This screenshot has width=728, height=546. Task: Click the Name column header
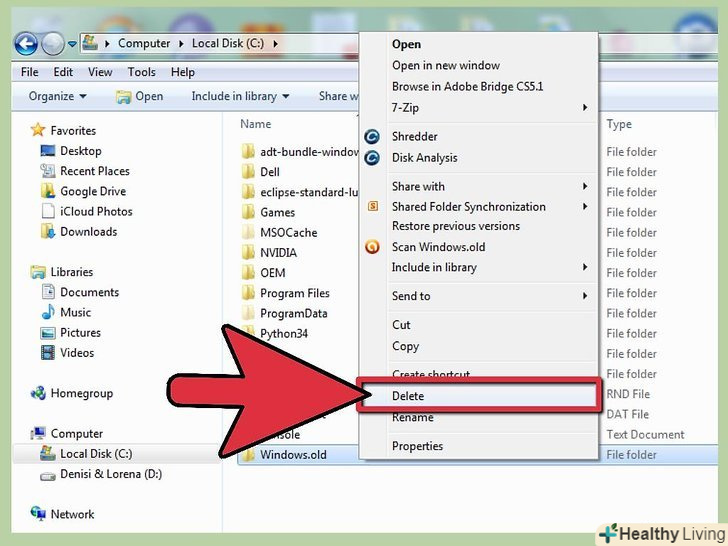coord(255,124)
